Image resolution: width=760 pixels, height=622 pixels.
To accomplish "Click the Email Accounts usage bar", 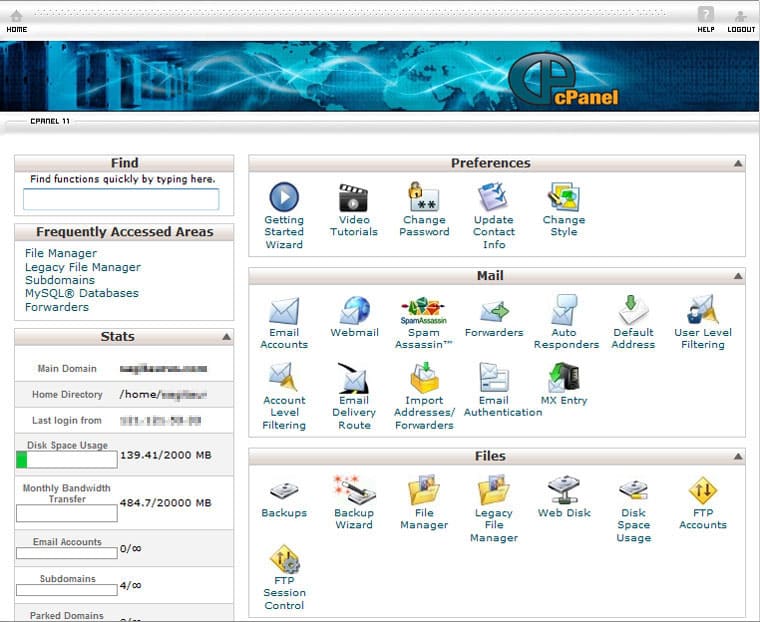I will 66,553.
